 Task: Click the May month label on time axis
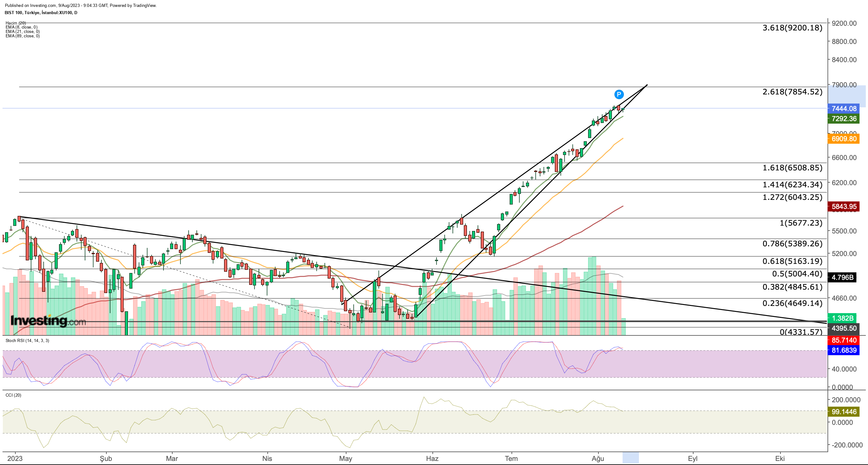[x=346, y=459]
